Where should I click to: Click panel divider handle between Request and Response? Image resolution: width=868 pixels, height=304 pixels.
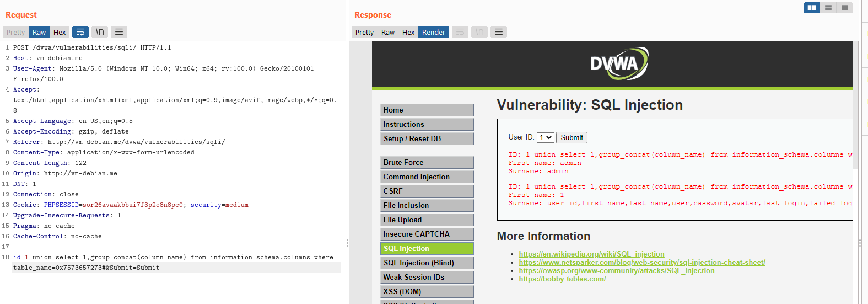click(x=347, y=243)
